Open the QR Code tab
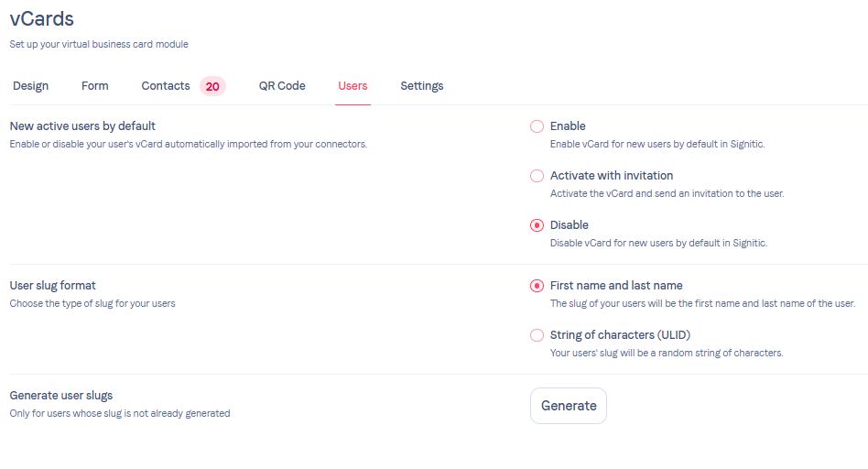Screen dimensions: 868x469 click(x=282, y=86)
